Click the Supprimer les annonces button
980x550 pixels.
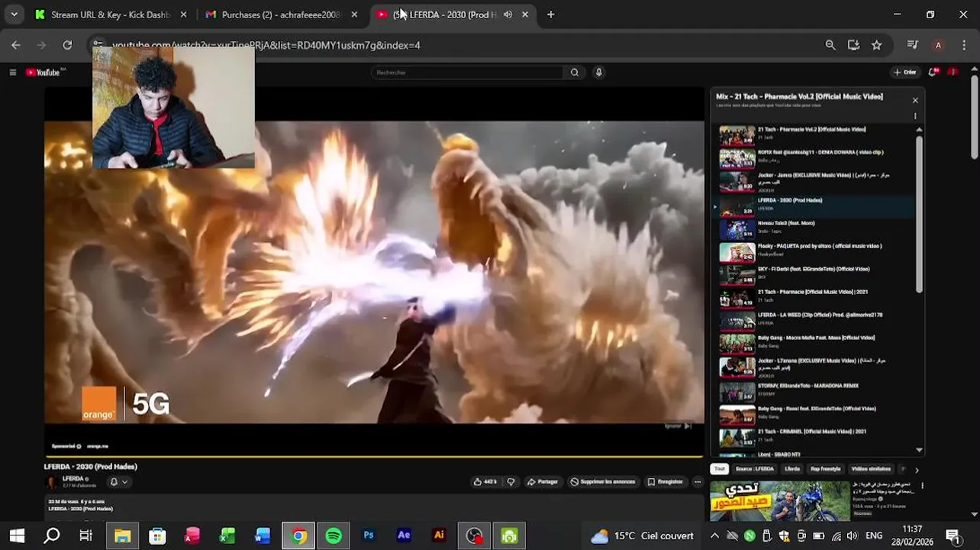602,482
